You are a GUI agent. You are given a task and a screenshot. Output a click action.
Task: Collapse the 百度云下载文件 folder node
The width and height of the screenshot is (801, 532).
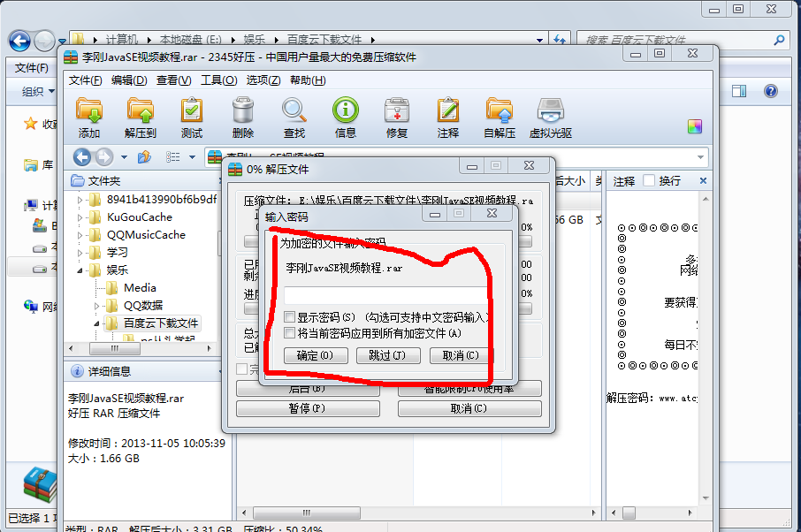(96, 323)
